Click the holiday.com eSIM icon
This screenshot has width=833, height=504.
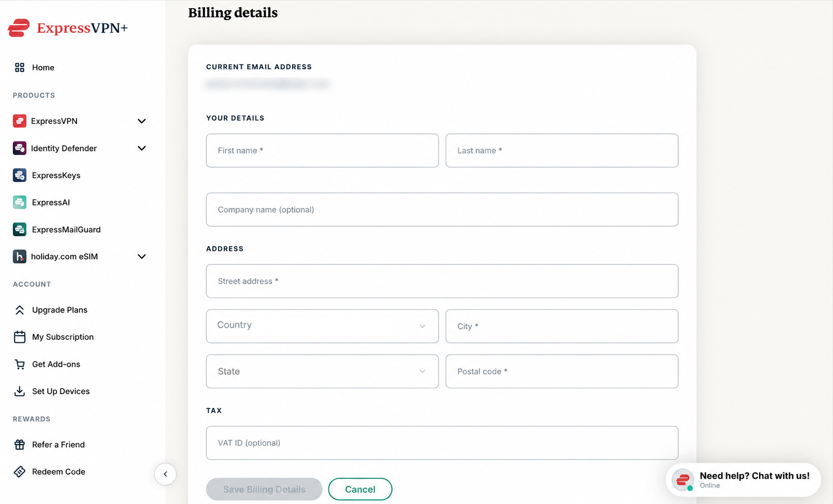tap(20, 257)
